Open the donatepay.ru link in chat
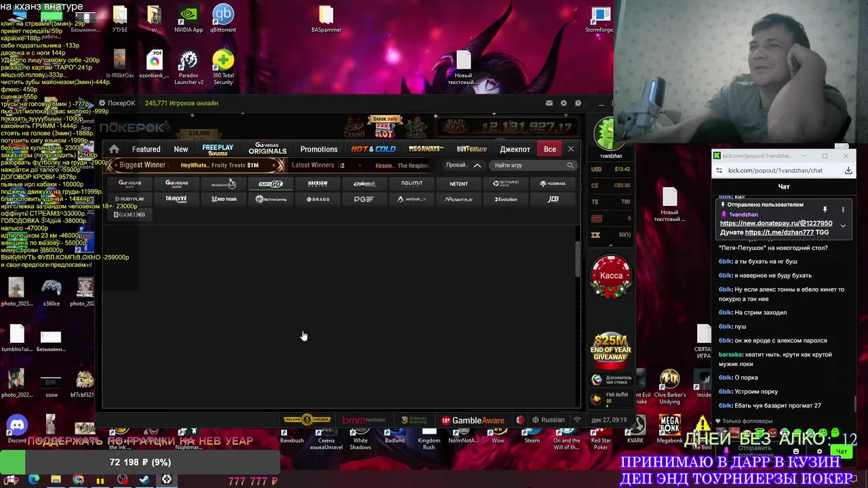The image size is (868, 488). [x=776, y=223]
